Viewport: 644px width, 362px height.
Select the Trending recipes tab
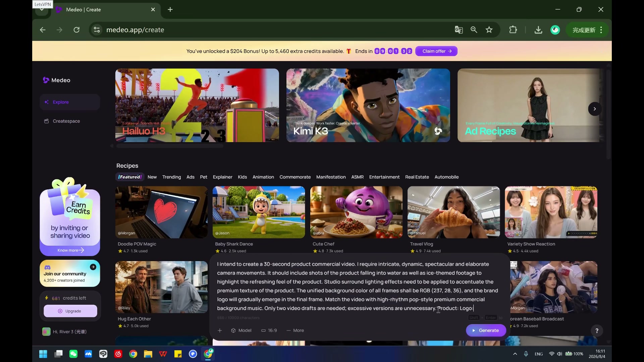point(171,177)
